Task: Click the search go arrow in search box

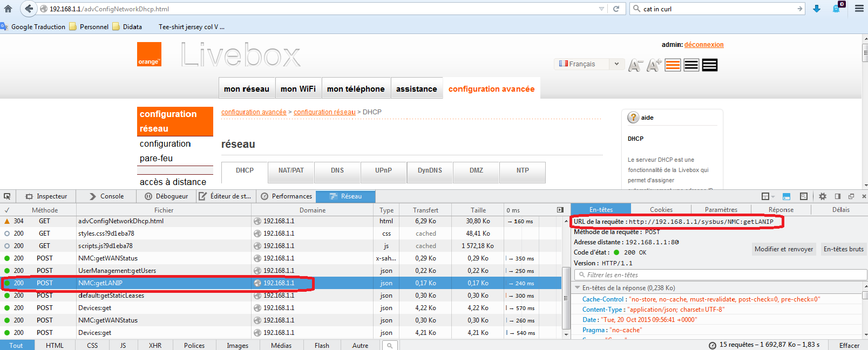Action: [799, 9]
